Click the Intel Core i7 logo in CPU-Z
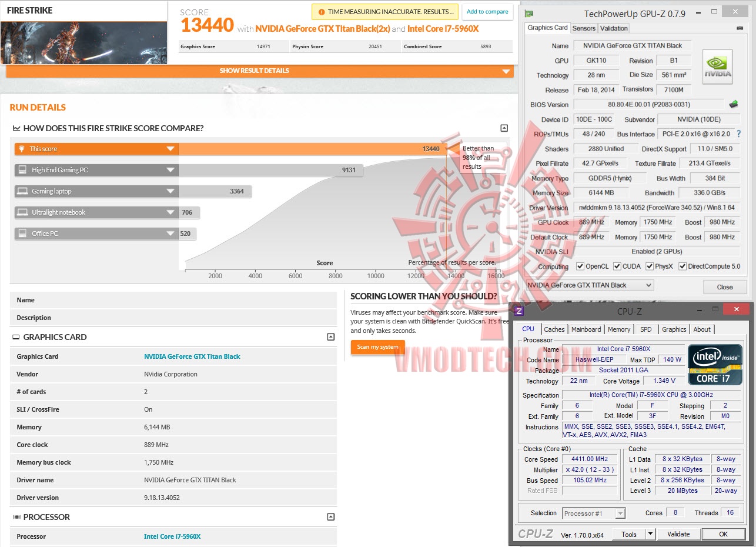This screenshot has height=547, width=756. tap(715, 364)
